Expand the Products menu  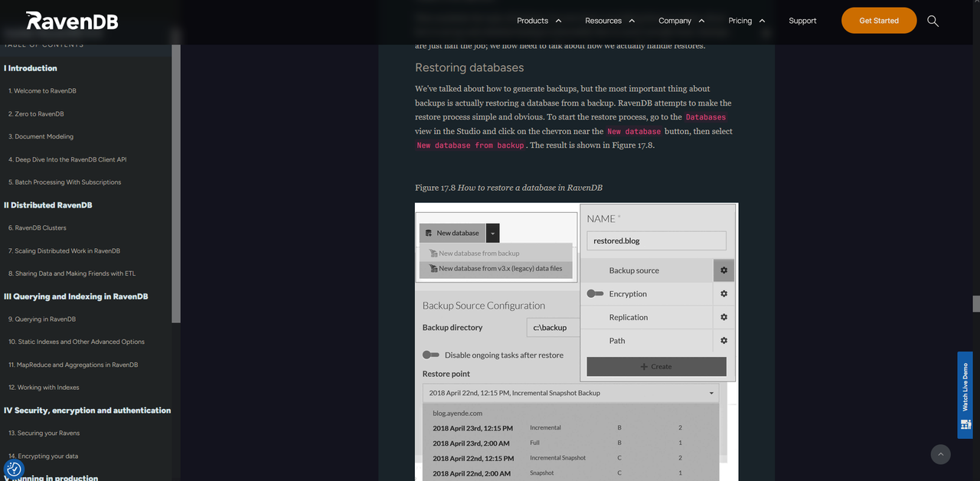[539, 21]
